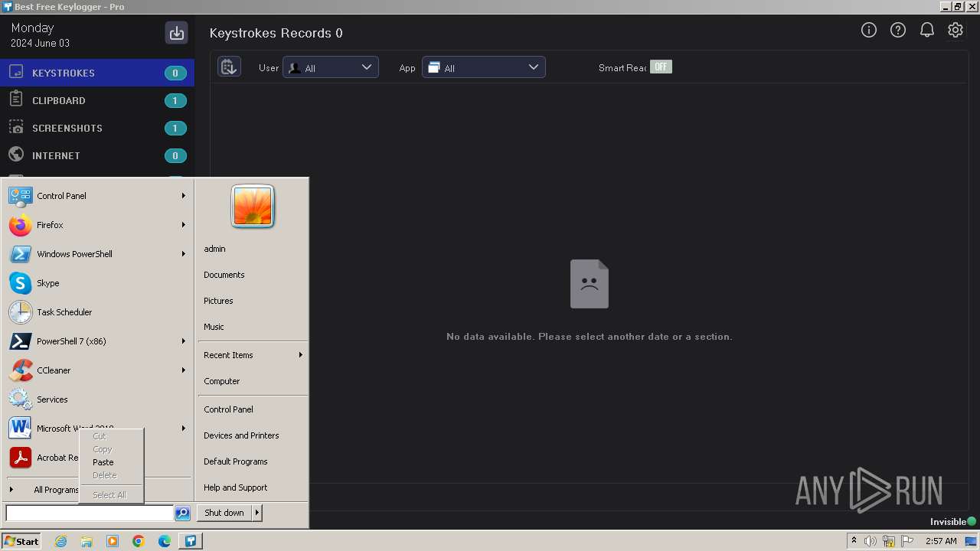Screen dimensions: 980x551
Task: Open the Shut down options arrow
Action: click(x=257, y=513)
